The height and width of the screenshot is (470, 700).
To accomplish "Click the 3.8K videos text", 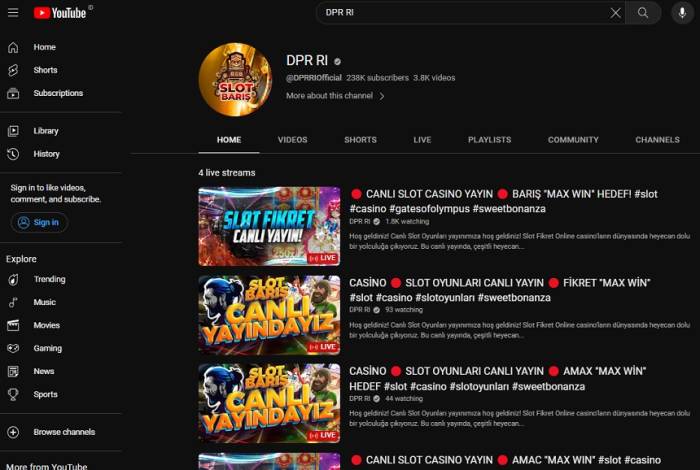I will 434,78.
